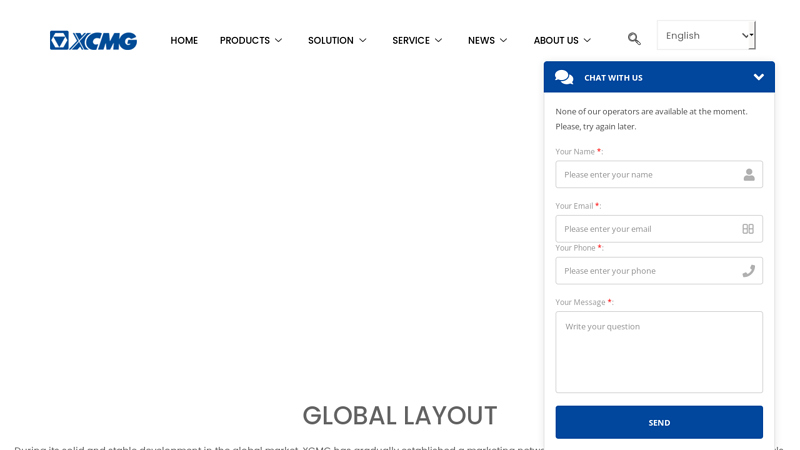Click the chat bubbles icon in chat header
Viewport: 800px width, 450px height.
point(564,78)
